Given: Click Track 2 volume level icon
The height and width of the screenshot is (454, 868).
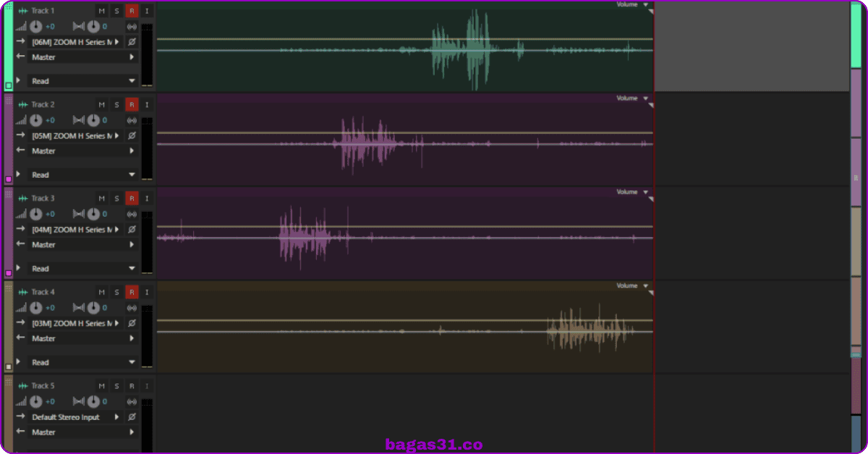Looking at the screenshot, I should pos(21,121).
